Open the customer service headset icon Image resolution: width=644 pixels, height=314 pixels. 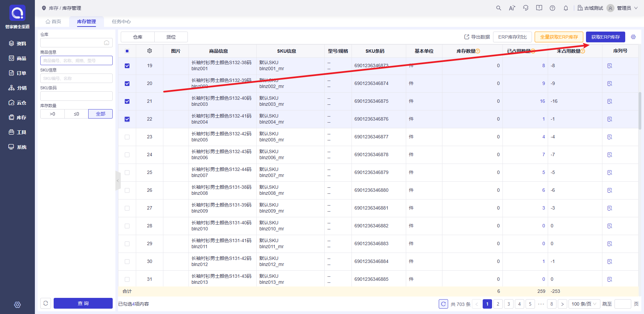526,8
